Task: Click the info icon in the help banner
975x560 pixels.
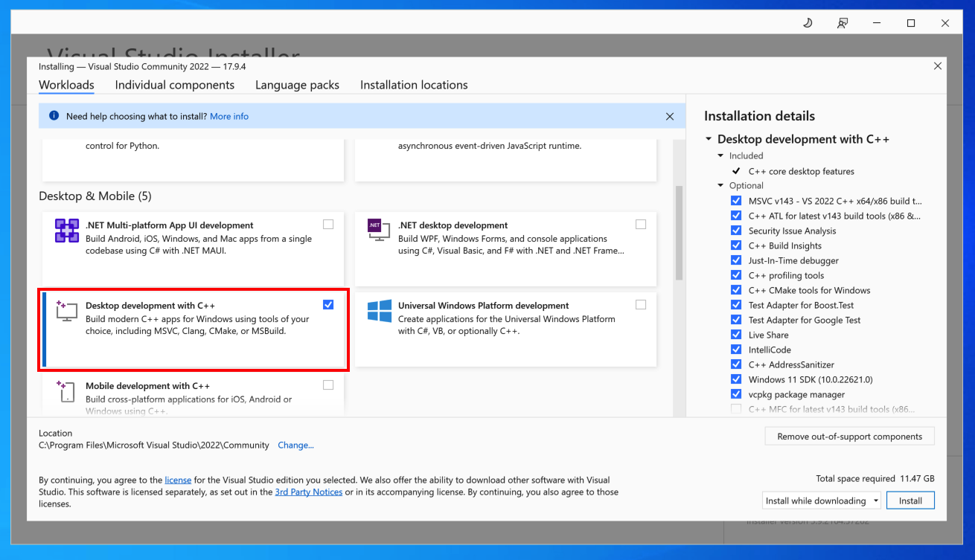Action: (x=54, y=116)
